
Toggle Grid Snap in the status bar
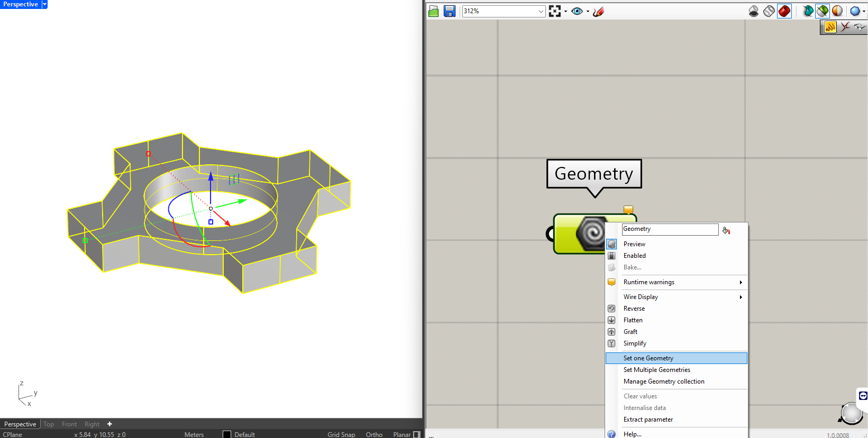tap(341, 434)
